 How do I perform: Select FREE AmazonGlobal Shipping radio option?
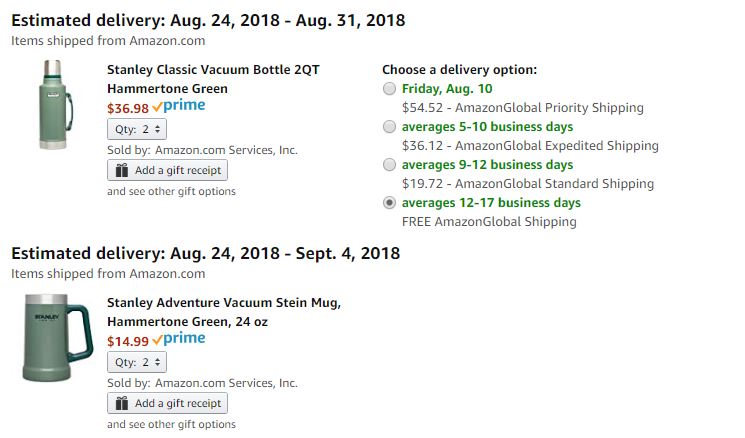389,203
